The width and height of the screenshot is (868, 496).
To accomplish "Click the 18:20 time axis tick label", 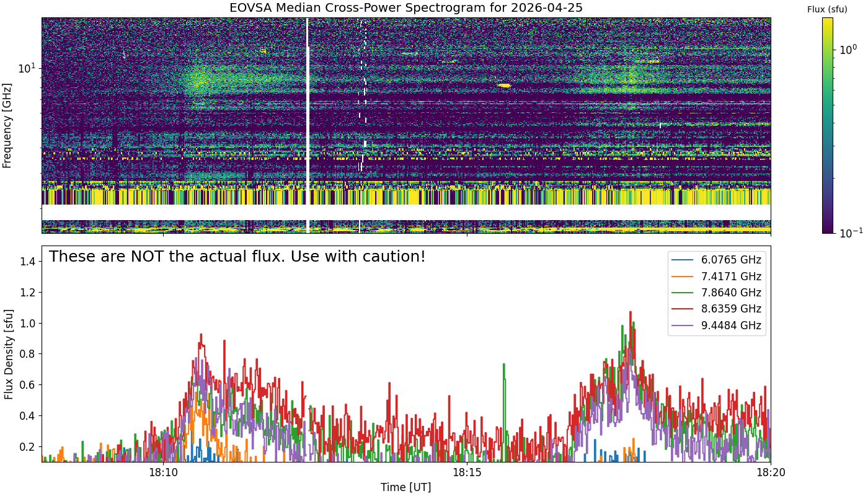I will [771, 472].
